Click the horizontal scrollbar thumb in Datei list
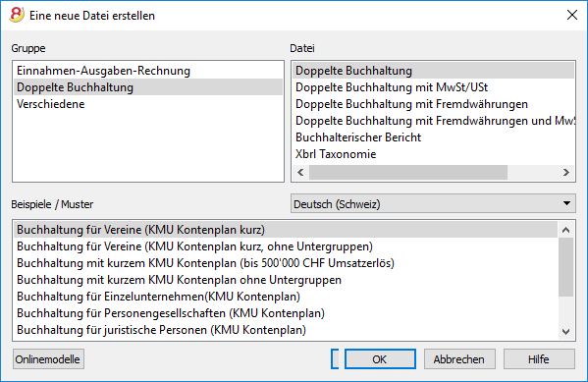The image size is (588, 382). [408, 173]
